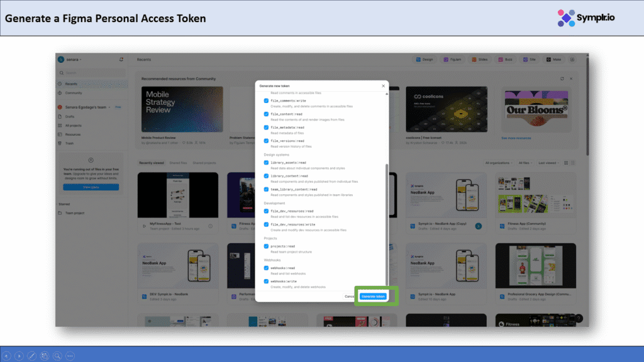Create a new FigJam file
Image resolution: width=644 pixels, height=362 pixels.
[x=452, y=60]
